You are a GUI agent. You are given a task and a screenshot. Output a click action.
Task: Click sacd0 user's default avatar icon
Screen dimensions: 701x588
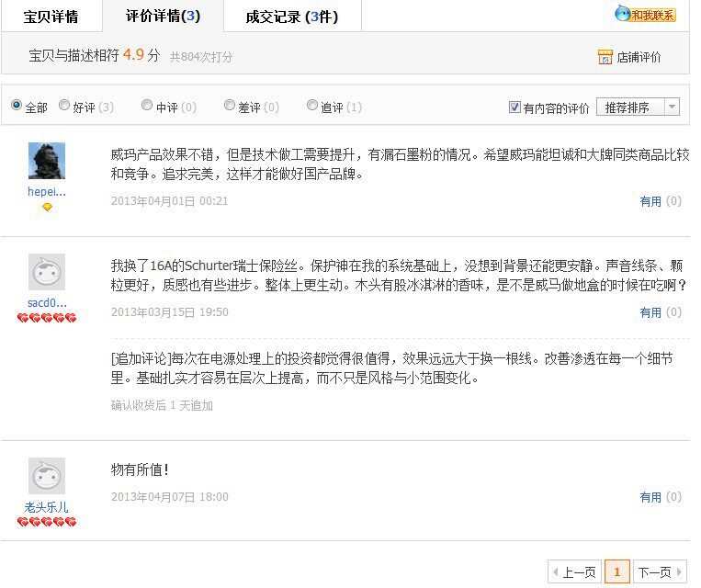pyautogui.click(x=47, y=272)
